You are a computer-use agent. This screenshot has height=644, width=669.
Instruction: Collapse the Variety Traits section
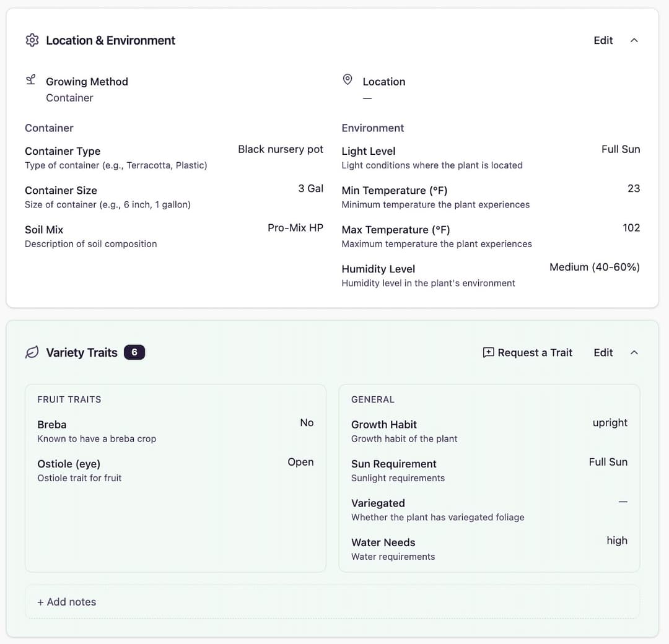(x=634, y=352)
